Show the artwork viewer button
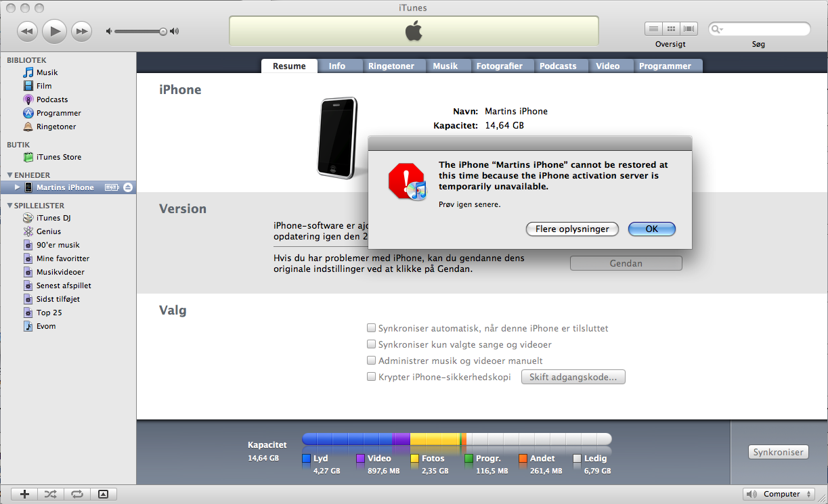The height and width of the screenshot is (504, 828). (x=103, y=495)
